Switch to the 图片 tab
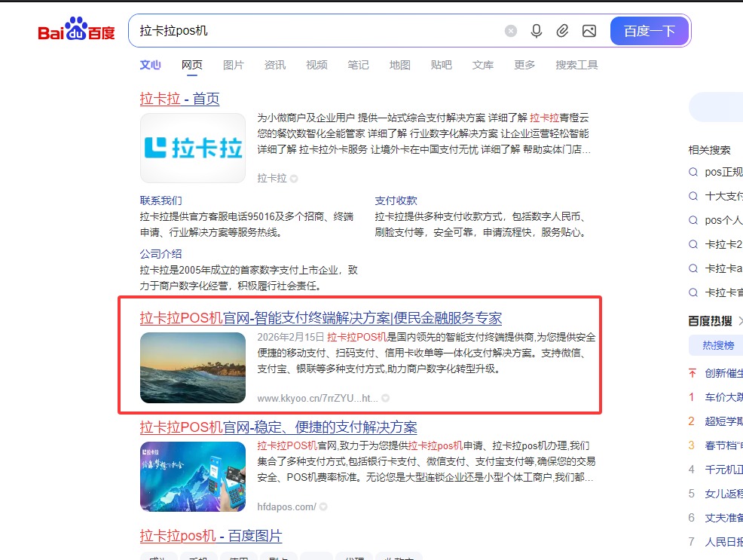 point(234,65)
